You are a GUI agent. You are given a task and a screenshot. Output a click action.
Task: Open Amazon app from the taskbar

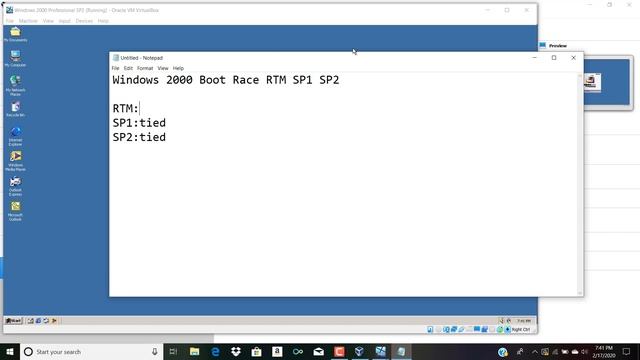coord(277,352)
